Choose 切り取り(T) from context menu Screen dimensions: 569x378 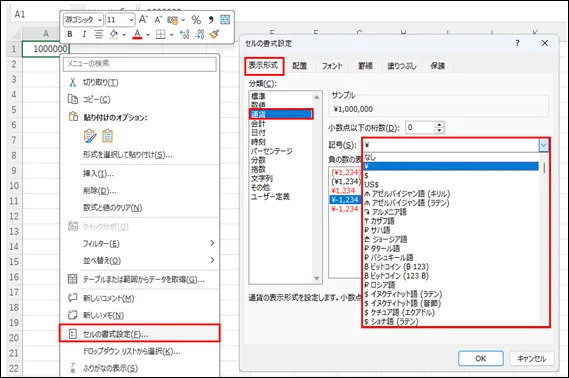pos(140,82)
